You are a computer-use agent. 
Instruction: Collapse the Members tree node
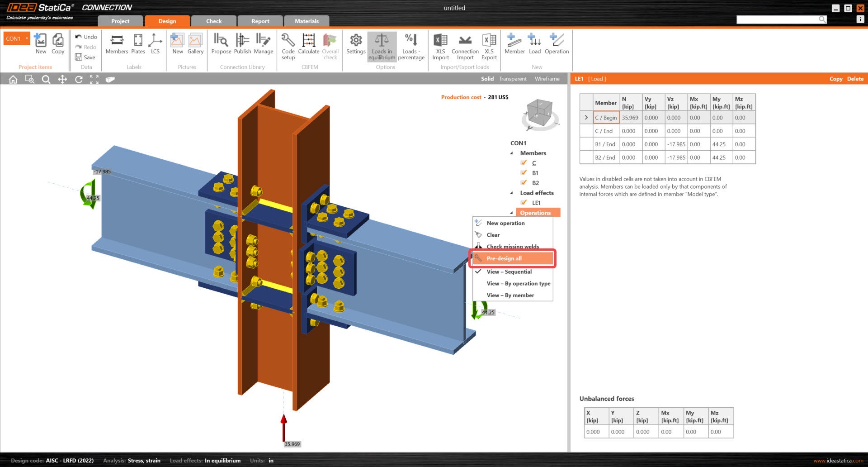point(512,153)
